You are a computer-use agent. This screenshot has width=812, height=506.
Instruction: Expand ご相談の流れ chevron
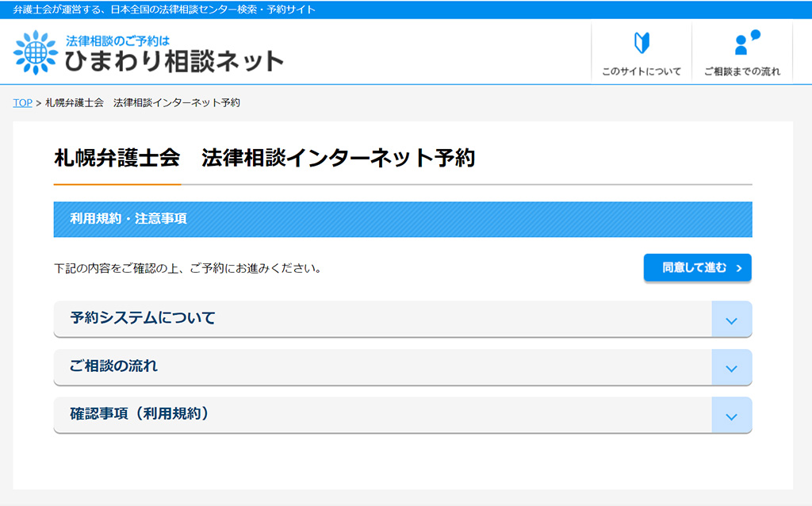[x=732, y=368]
